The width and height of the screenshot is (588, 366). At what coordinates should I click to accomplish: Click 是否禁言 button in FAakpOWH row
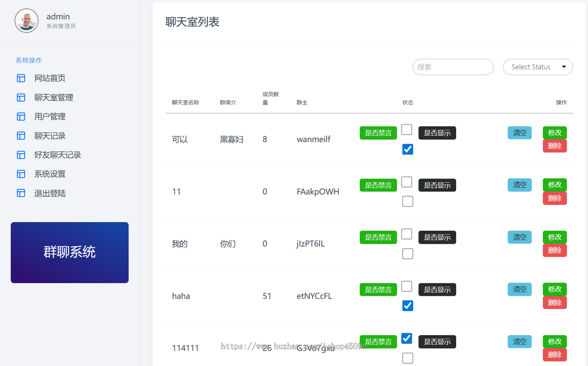coord(378,185)
